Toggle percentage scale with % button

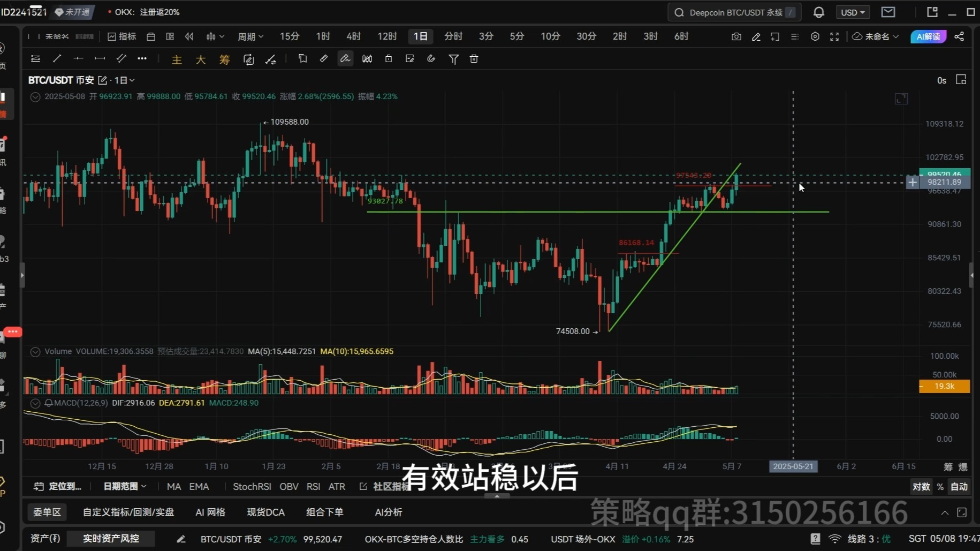click(x=940, y=486)
